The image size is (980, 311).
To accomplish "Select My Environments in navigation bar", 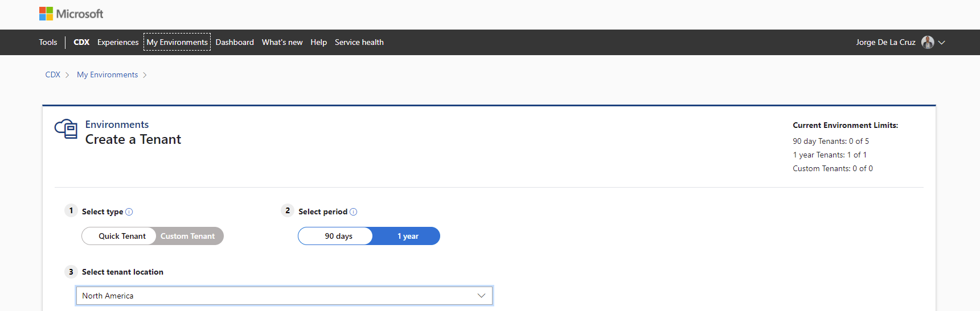I will click(x=177, y=42).
